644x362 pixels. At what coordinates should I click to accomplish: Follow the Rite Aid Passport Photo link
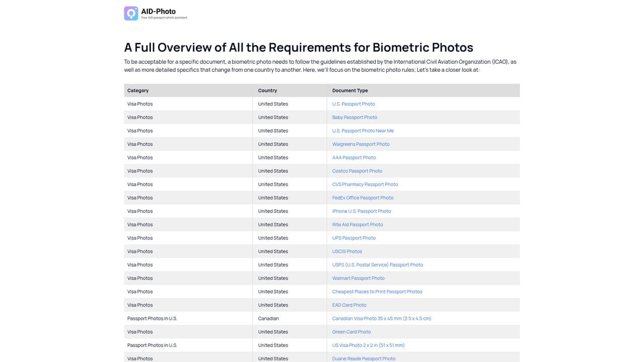(x=357, y=225)
